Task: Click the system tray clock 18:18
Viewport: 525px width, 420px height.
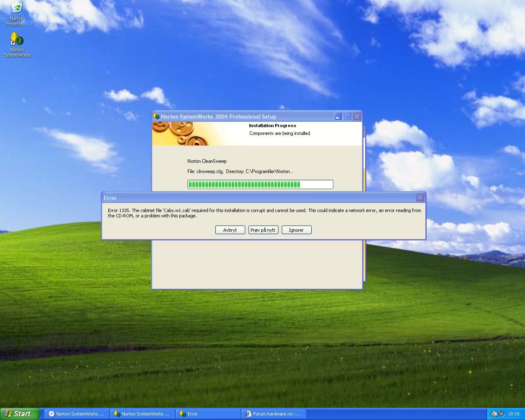Action: (x=514, y=414)
